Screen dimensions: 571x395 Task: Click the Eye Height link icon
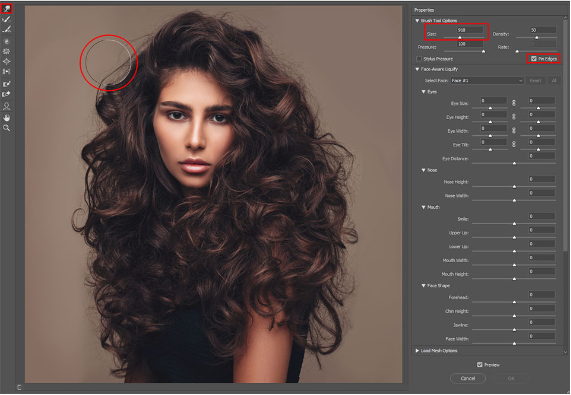514,117
